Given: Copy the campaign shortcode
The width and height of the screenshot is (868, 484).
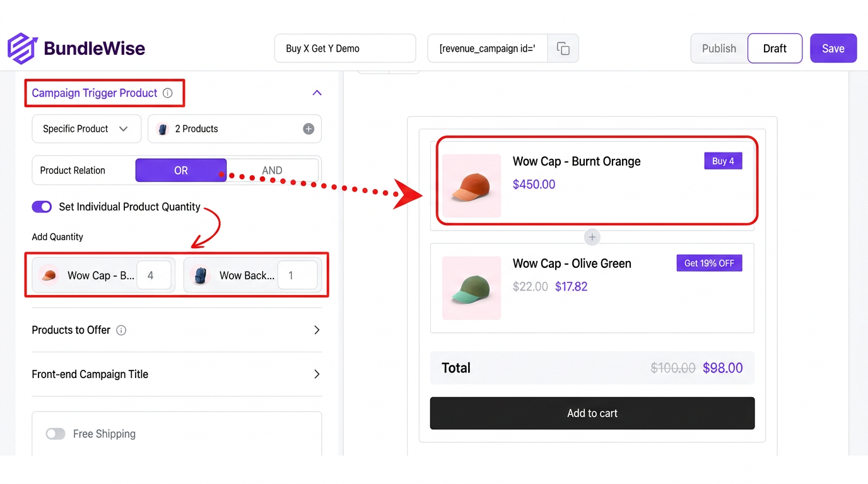Looking at the screenshot, I should click(x=563, y=49).
